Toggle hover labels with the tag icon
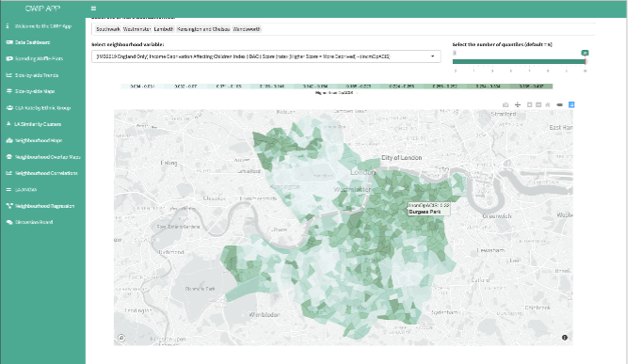Image resolution: width=641 pixels, height=364 pixels. [x=560, y=105]
